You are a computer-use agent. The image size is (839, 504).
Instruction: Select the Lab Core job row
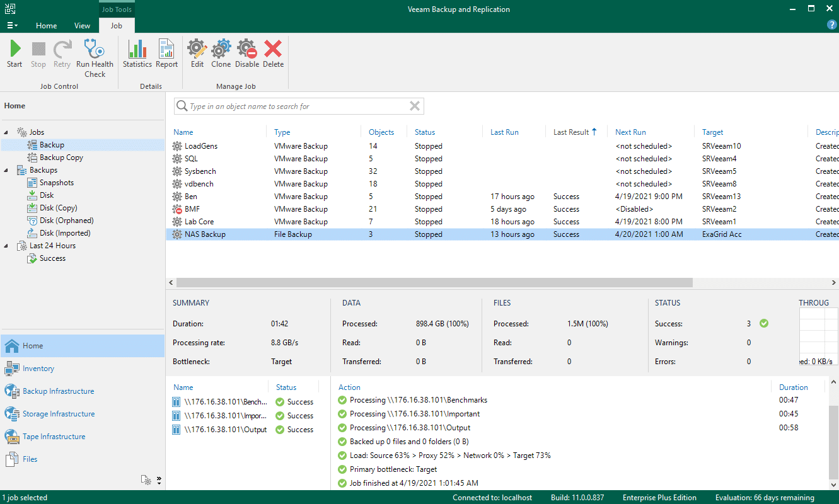tap(502, 222)
